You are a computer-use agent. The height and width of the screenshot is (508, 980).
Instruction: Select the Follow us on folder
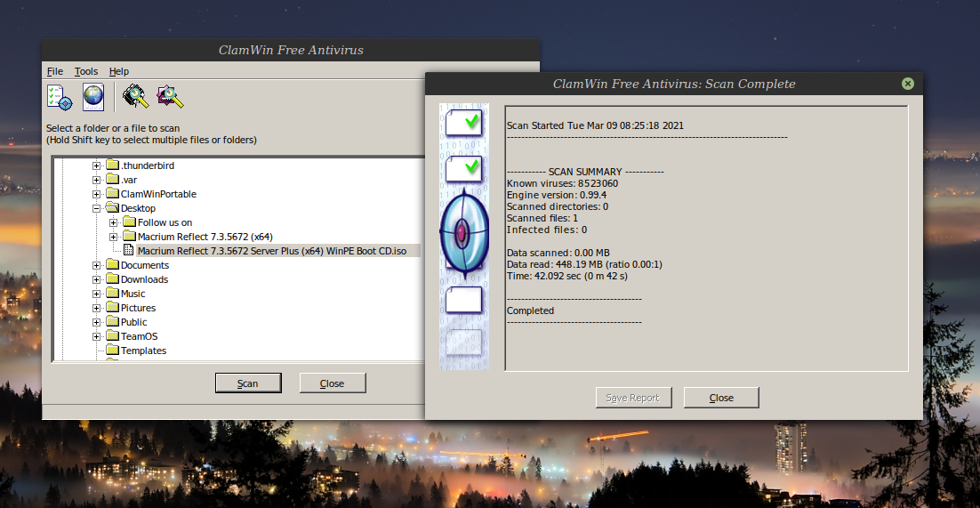coord(165,222)
